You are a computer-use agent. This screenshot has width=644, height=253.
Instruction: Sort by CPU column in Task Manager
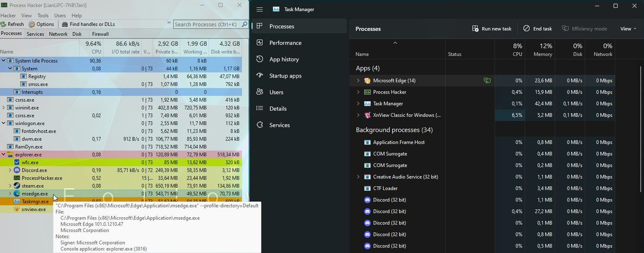[x=510, y=50]
